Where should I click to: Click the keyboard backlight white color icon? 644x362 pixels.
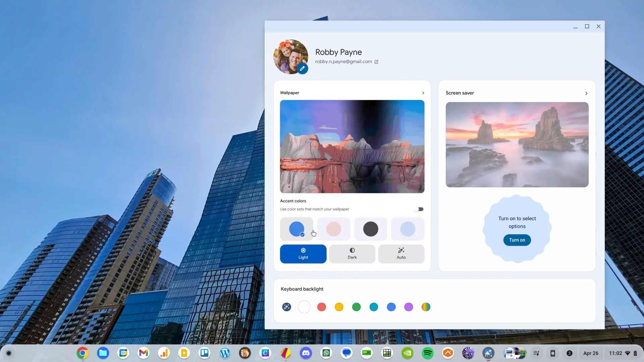tap(304, 306)
